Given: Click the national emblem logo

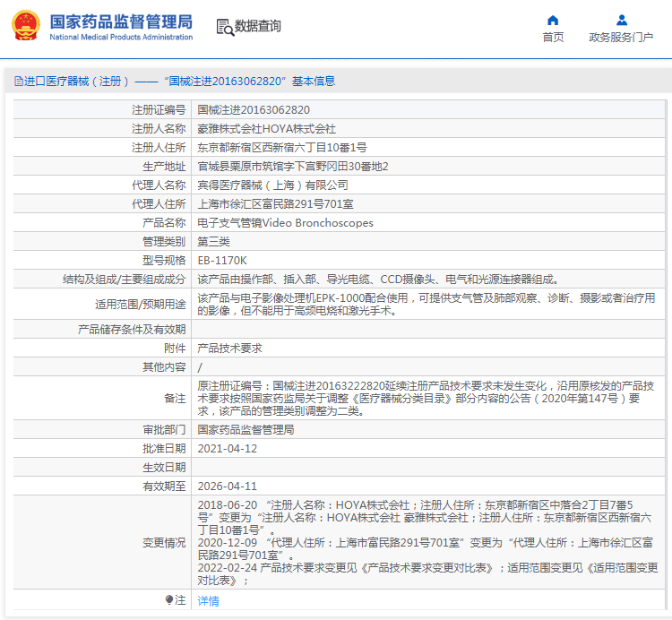Looking at the screenshot, I should pyautogui.click(x=26, y=26).
